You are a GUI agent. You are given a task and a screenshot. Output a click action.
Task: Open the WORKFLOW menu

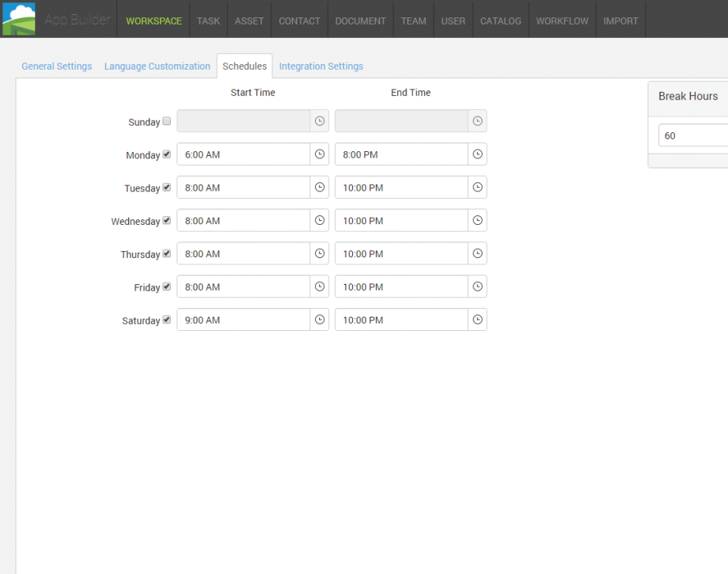point(562,21)
